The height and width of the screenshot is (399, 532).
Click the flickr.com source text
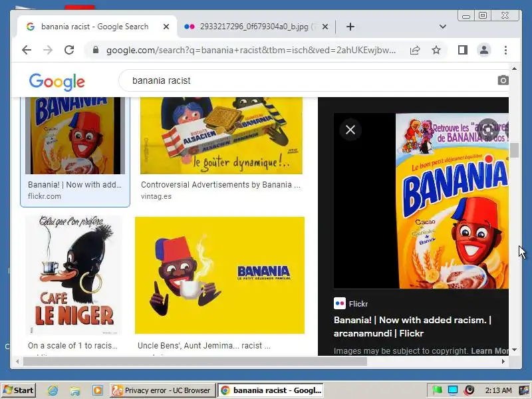click(x=45, y=196)
